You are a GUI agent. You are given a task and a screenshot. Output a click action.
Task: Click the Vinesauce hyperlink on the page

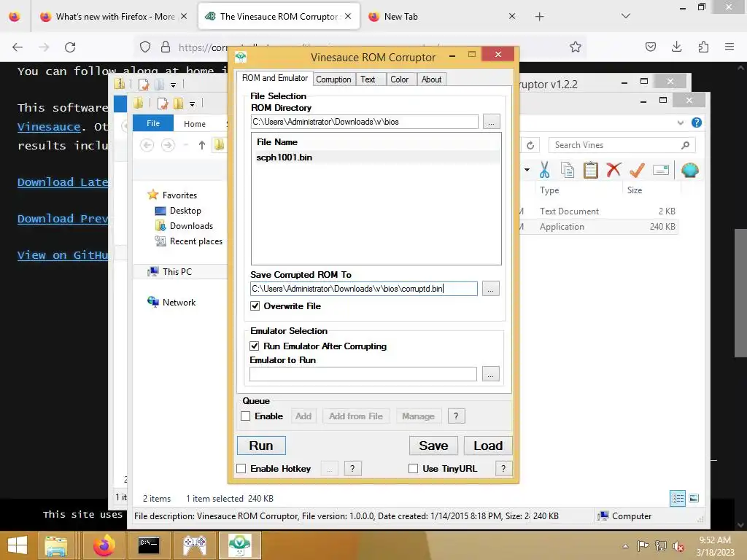point(49,127)
